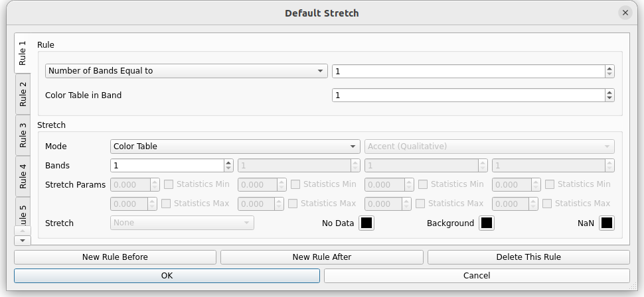The image size is (644, 297).
Task: Click the Color Table in Band field
Action: pos(468,95)
